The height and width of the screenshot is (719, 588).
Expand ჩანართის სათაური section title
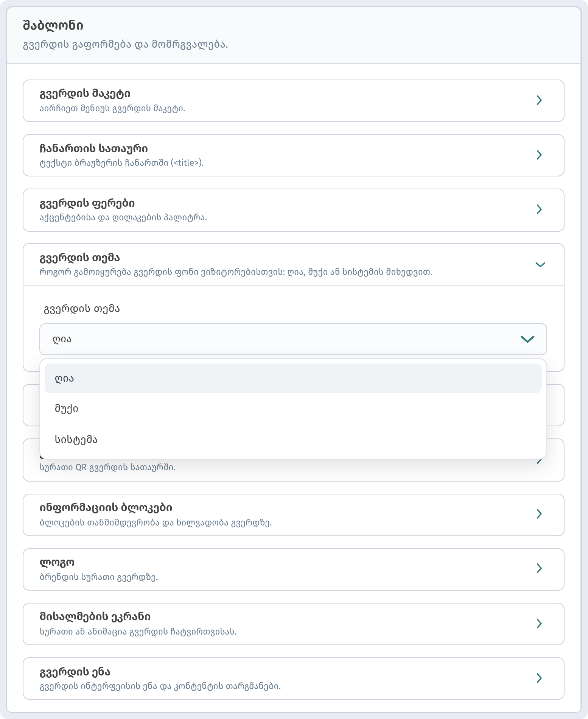[294, 155]
